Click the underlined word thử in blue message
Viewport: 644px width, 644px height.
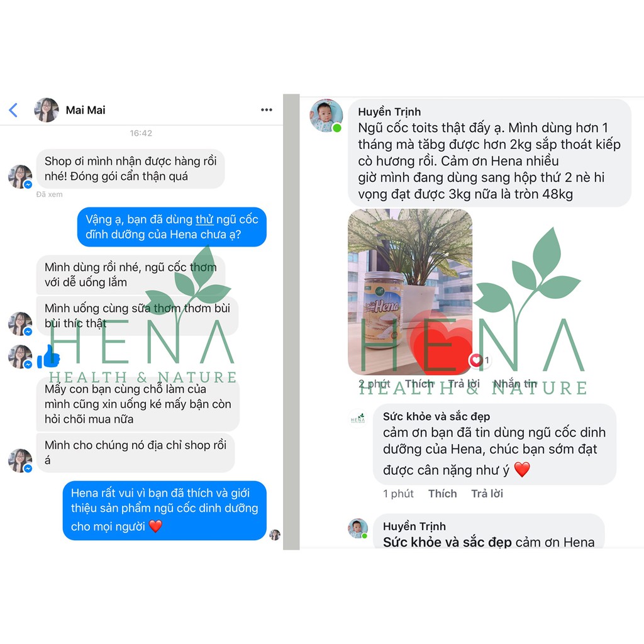click(x=204, y=219)
